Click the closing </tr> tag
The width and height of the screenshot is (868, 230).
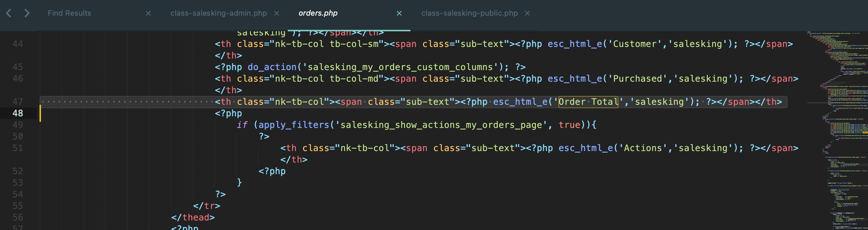click(x=207, y=206)
